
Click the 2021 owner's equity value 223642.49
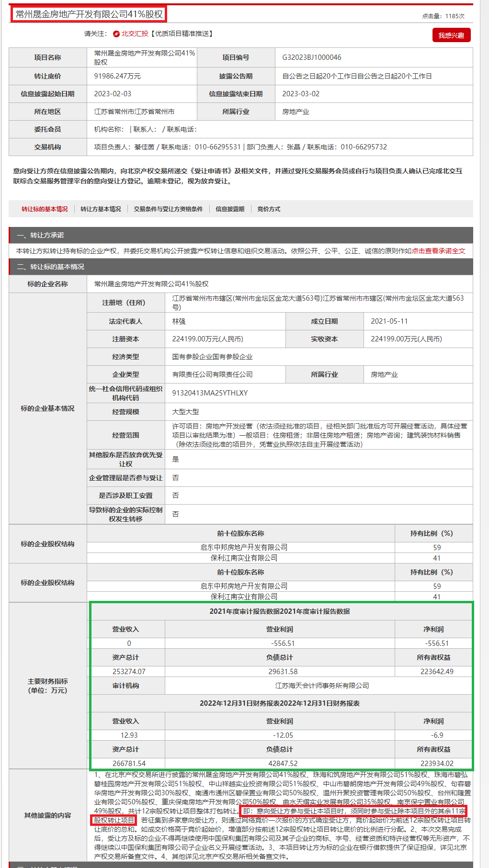437,672
